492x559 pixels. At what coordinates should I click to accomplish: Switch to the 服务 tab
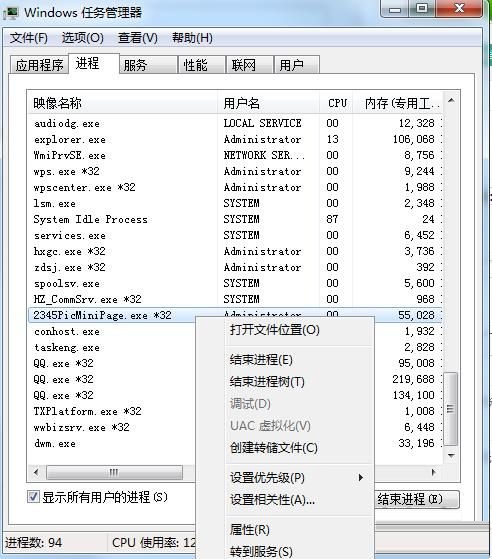(x=148, y=65)
